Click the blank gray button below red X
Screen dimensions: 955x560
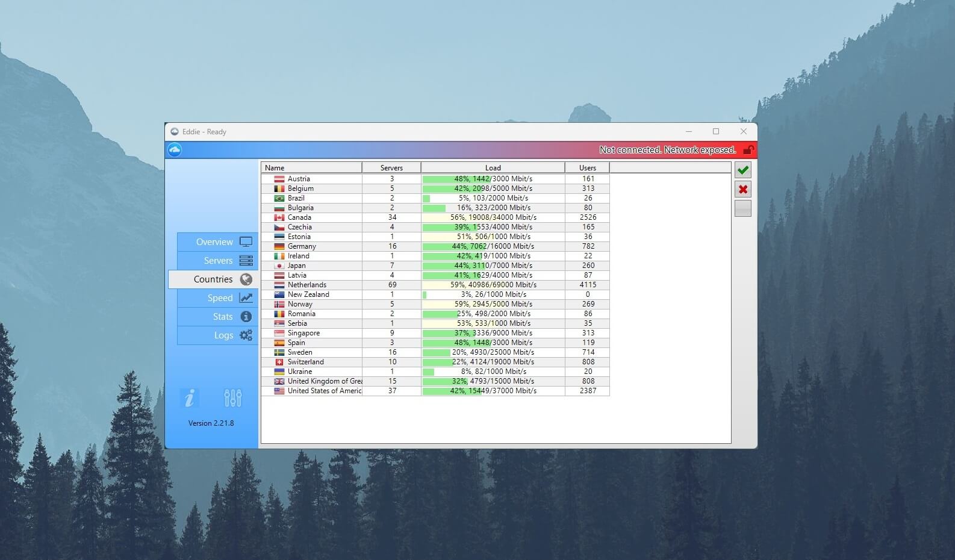point(743,208)
